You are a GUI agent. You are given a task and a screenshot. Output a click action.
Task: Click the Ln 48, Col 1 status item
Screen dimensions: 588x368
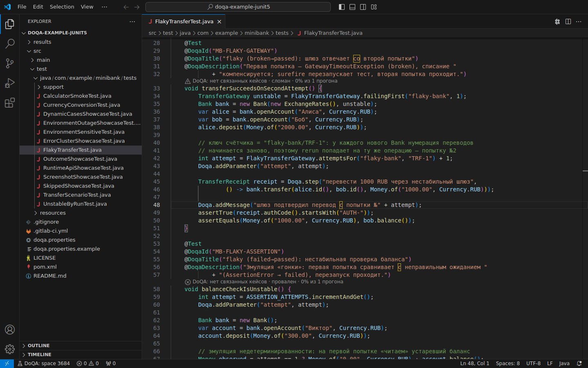coord(474,364)
